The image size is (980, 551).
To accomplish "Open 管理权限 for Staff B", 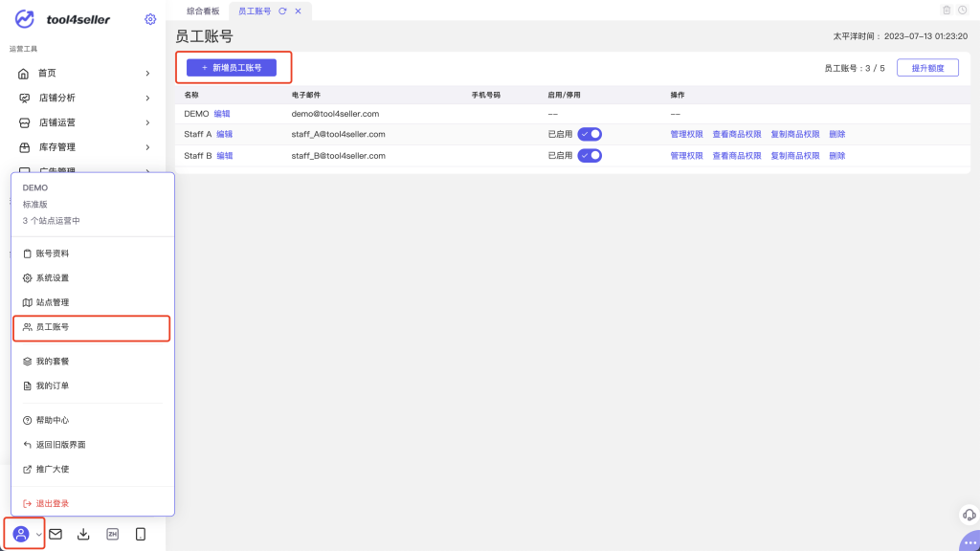I will pyautogui.click(x=686, y=156).
